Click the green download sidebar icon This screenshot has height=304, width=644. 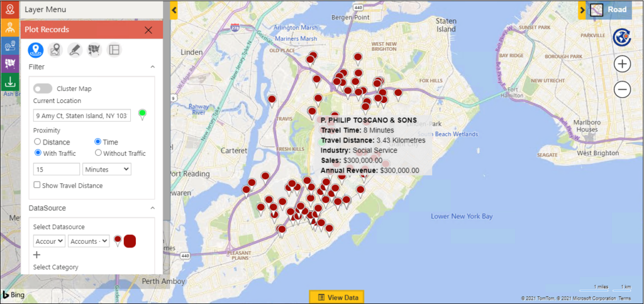(10, 82)
